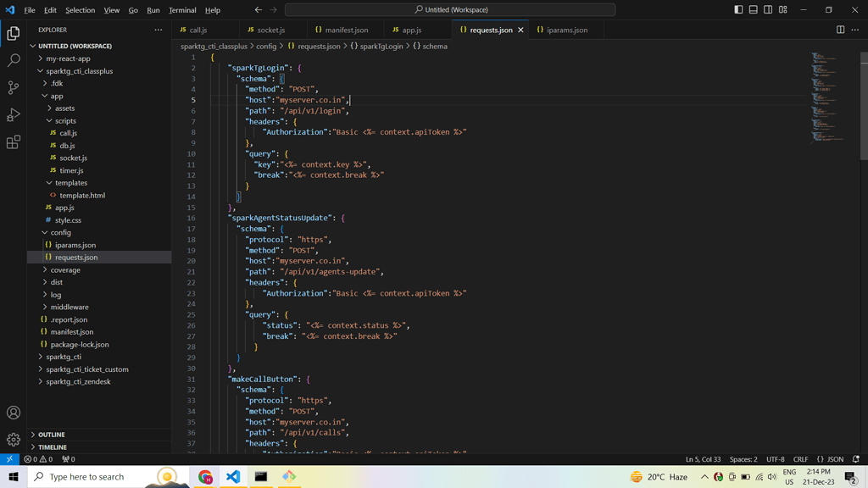Open the notifications bell in status bar
868x488 pixels.
(856, 459)
